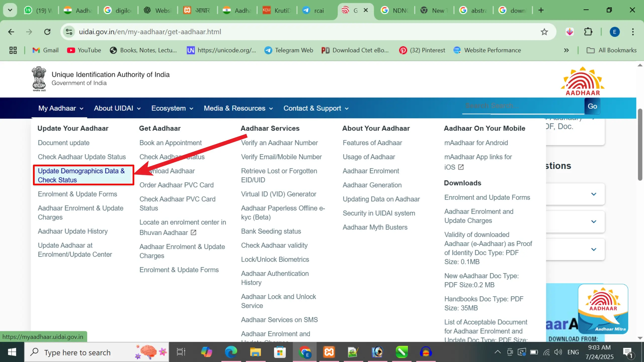Open Order Aadhaar PVC Card link

tap(177, 185)
